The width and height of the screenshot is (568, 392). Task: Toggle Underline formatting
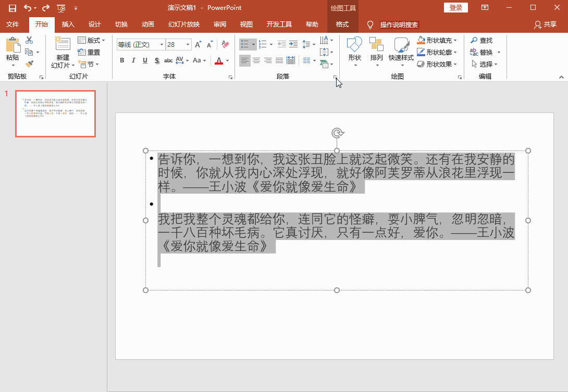145,60
